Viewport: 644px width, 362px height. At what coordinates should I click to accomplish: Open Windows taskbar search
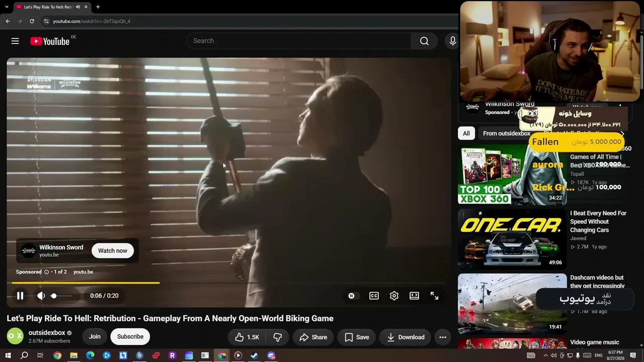pos(24,355)
